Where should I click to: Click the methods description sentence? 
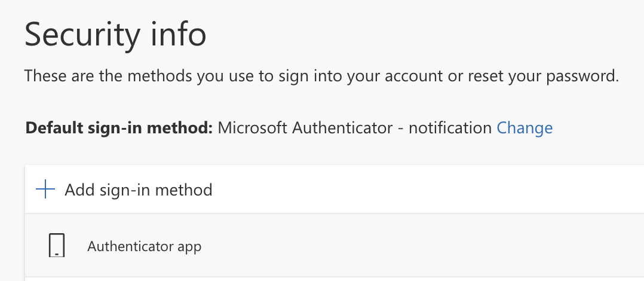point(321,77)
